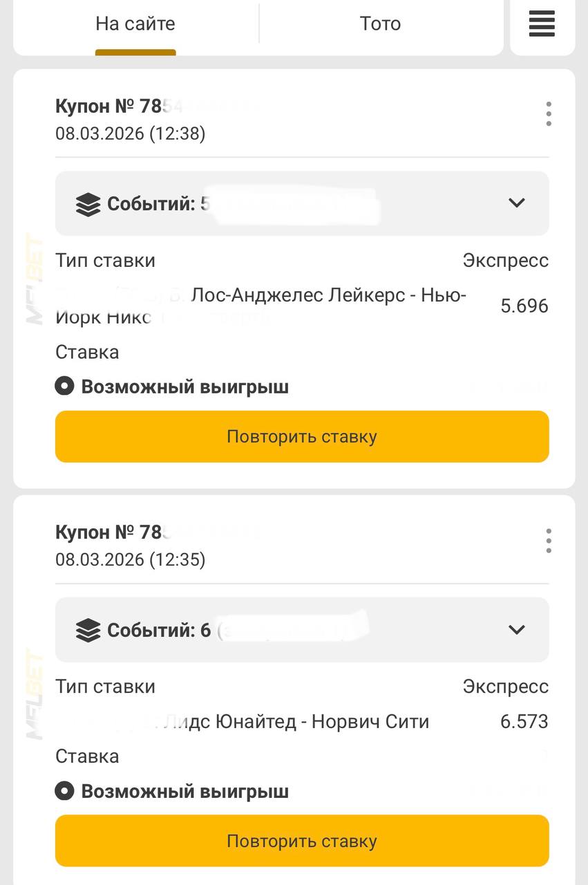Tap the MELBET watermark on the Lakers coupon
This screenshot has width=588, height=885.
pyautogui.click(x=34, y=279)
